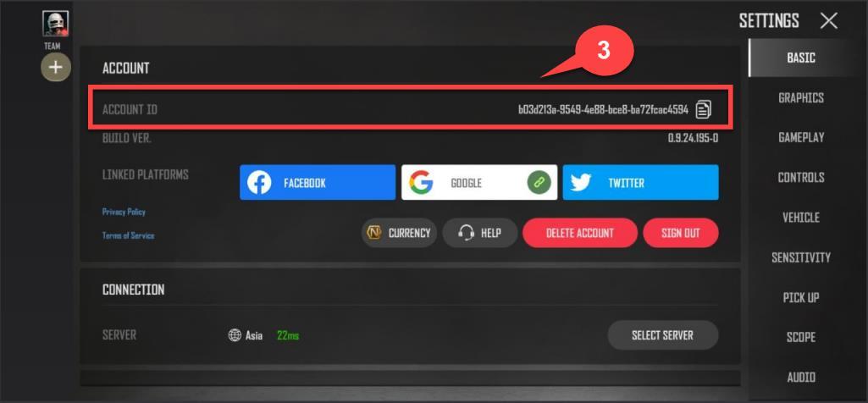The width and height of the screenshot is (868, 403).
Task: Close settings with the X icon
Action: coord(829,21)
